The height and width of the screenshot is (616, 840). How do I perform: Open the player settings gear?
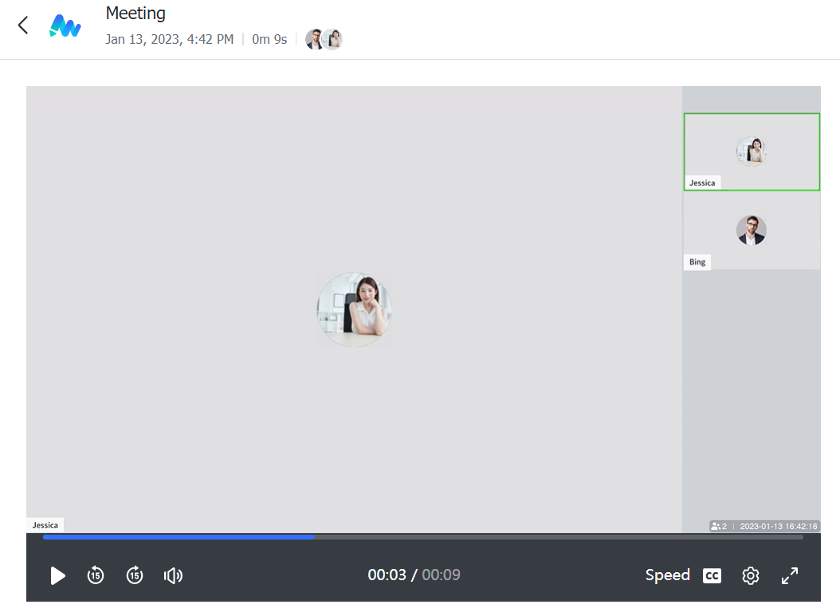coord(750,575)
